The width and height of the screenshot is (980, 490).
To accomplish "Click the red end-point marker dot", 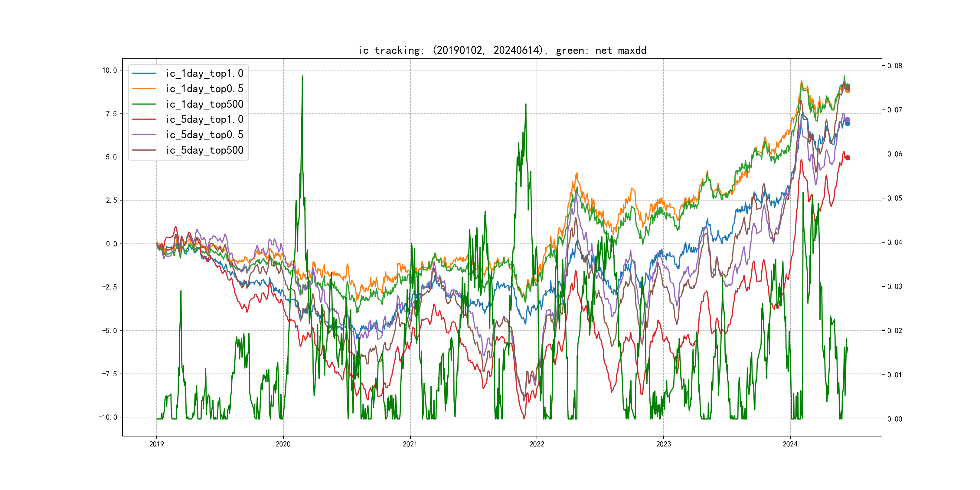I will [847, 158].
